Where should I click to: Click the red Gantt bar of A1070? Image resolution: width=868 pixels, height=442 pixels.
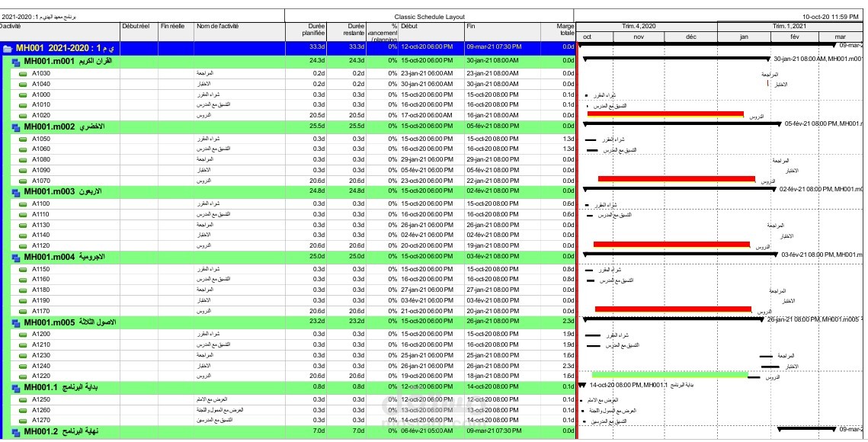(x=677, y=179)
